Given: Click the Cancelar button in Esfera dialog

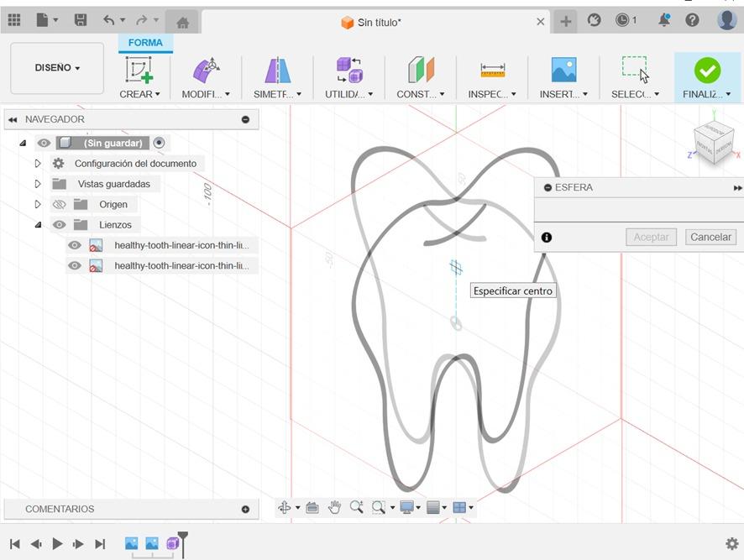Looking at the screenshot, I should click(x=710, y=237).
